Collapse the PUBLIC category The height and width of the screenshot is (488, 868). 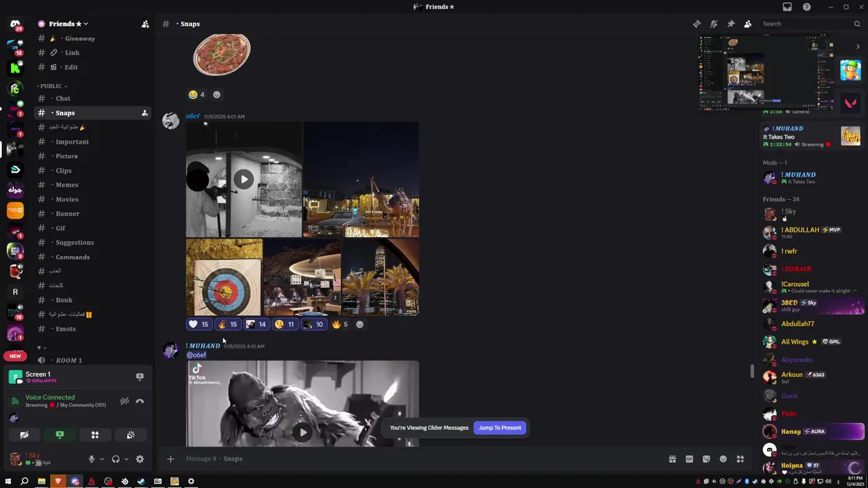click(53, 86)
